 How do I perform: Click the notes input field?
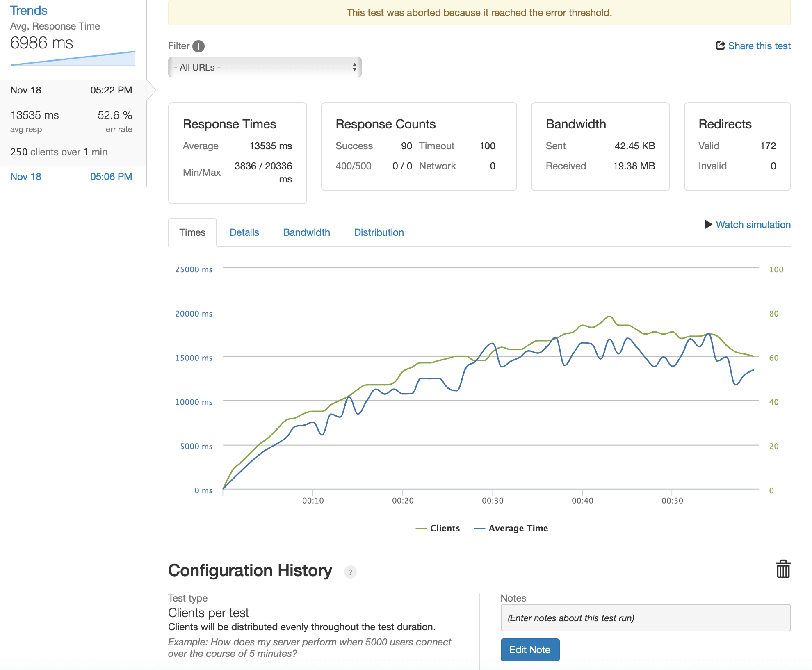(645, 618)
